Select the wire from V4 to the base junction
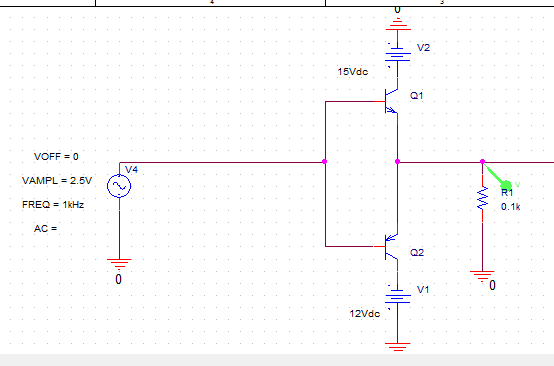Screen dimensions: 554x366 222,163
